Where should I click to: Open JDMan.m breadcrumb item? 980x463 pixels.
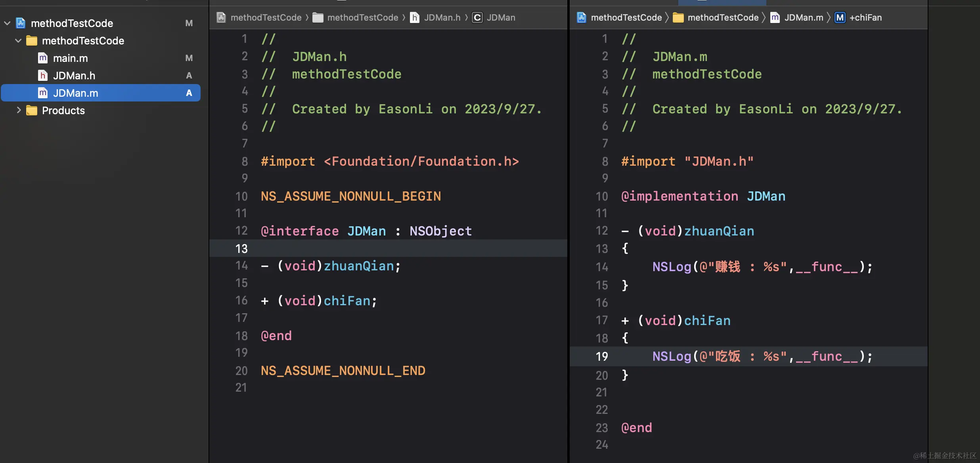coord(804,17)
